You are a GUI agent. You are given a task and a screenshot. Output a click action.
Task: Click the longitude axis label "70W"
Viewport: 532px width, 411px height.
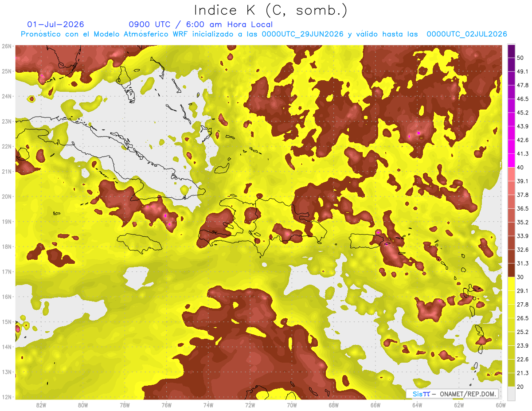click(x=292, y=405)
